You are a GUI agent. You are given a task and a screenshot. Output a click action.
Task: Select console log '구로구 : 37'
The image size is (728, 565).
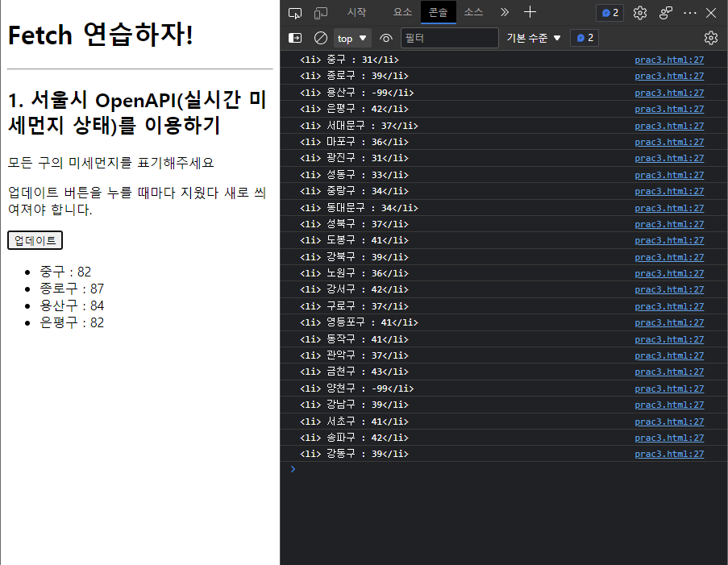coord(354,306)
